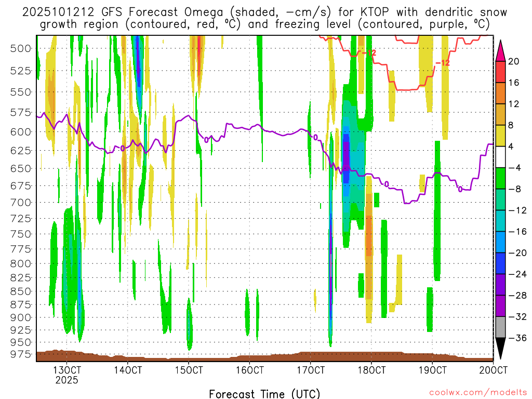
Task: Click the 180CT time axis label
Action: [371, 369]
